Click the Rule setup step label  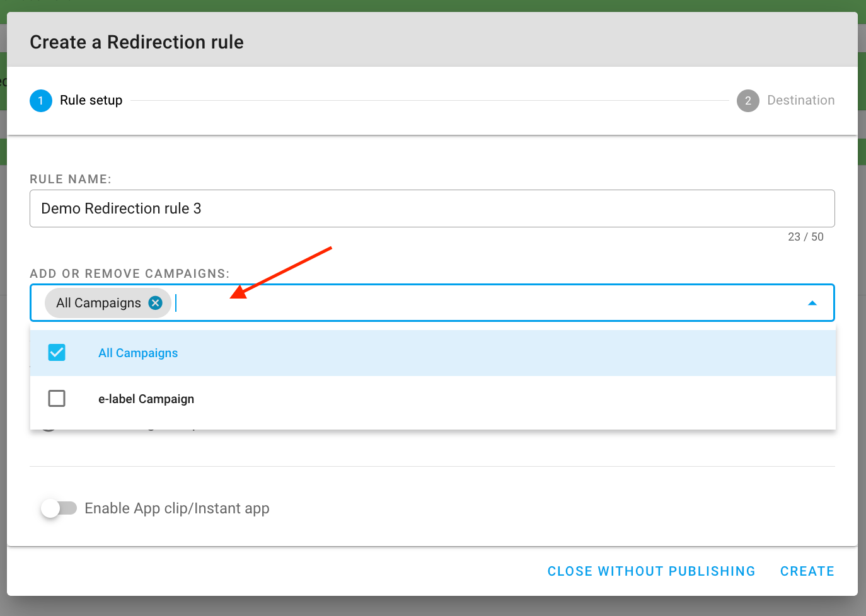coord(91,100)
